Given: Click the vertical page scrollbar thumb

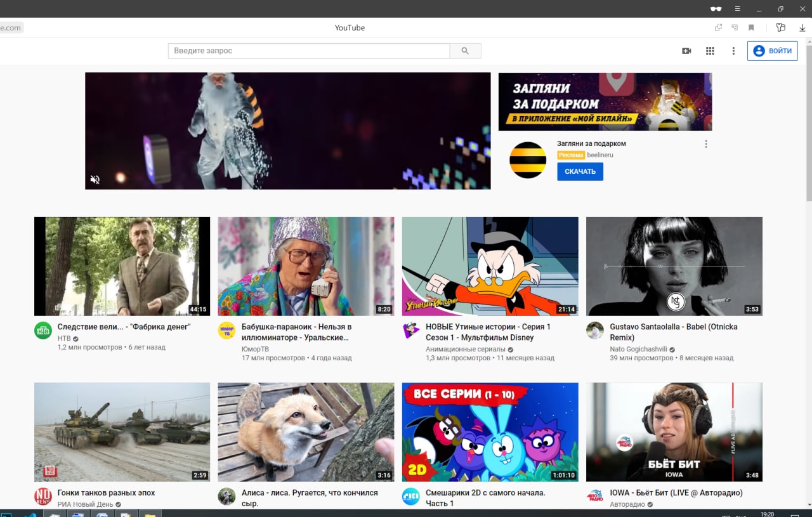Looking at the screenshot, I should click(x=808, y=122).
